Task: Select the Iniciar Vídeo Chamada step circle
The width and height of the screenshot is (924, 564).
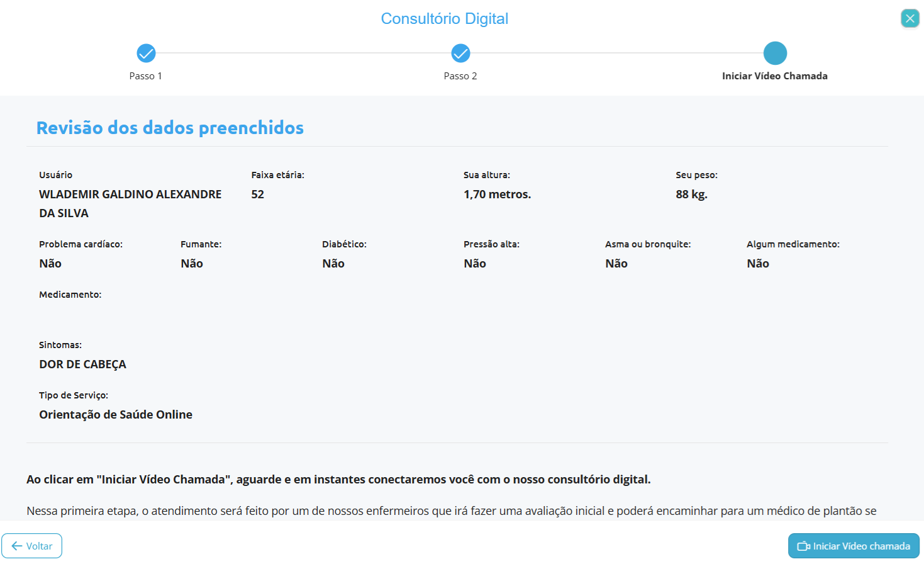Action: coord(775,54)
